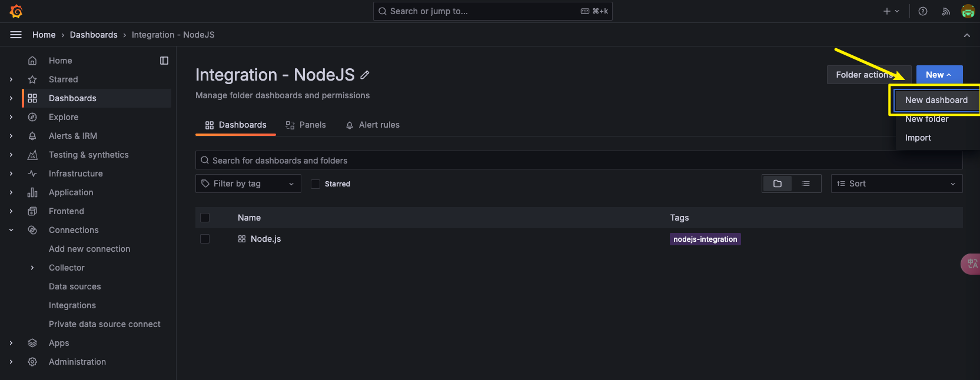Click the Name column header
Screen dimensions: 980x380
[249, 218]
